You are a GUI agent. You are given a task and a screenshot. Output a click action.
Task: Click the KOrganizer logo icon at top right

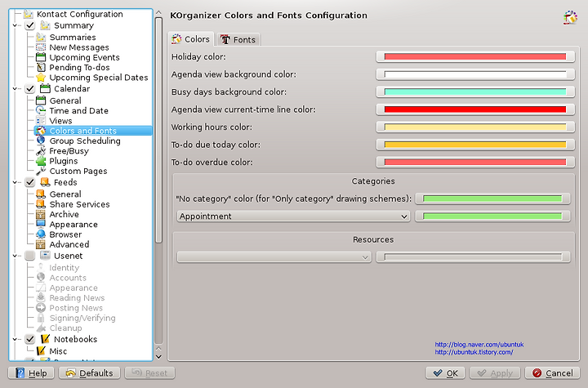[x=570, y=17]
